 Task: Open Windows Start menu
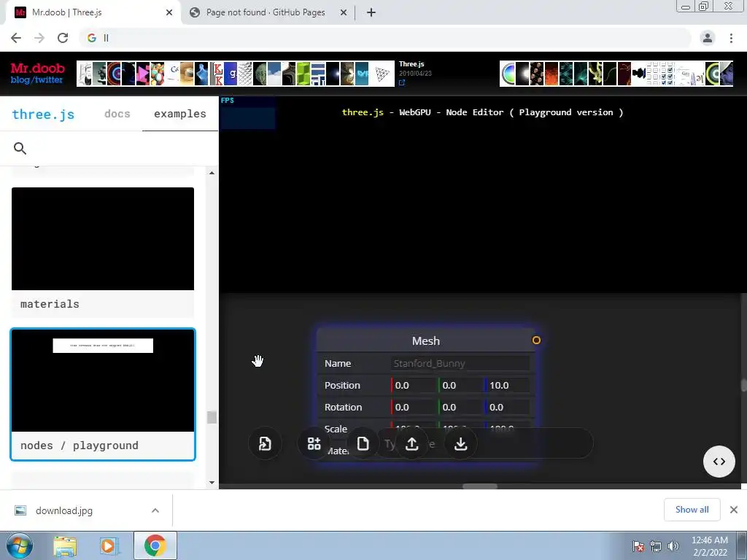point(19,545)
